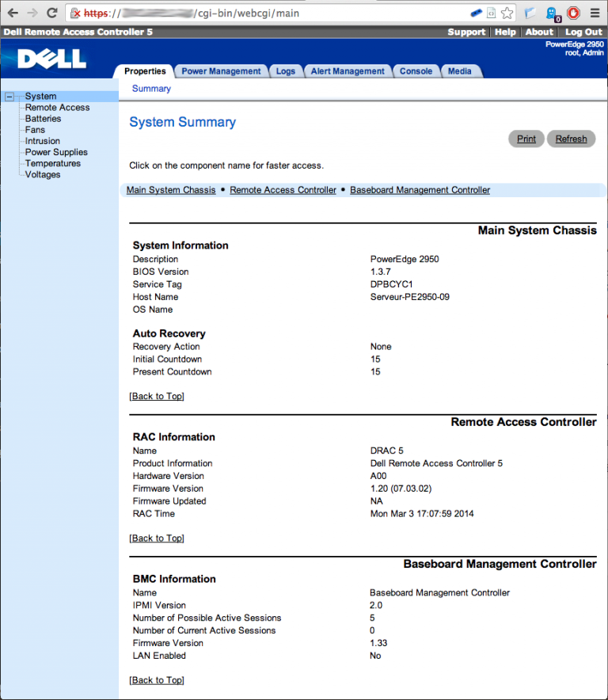Click the System Summary heading
608x700 pixels.
click(x=183, y=122)
